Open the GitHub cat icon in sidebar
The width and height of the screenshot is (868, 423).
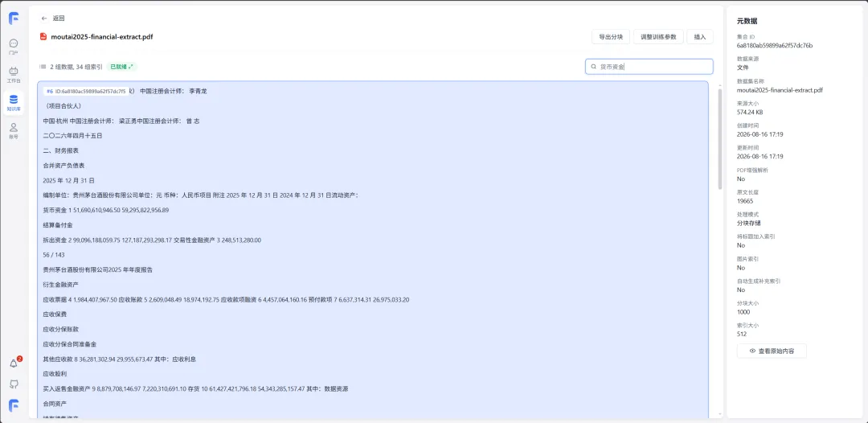pyautogui.click(x=14, y=384)
